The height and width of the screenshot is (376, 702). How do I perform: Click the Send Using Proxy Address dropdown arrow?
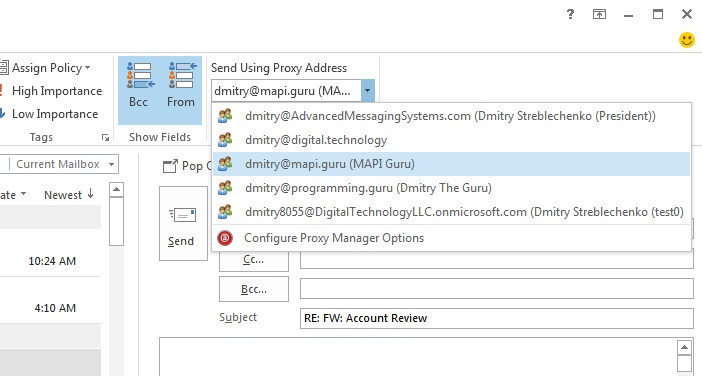click(x=368, y=91)
